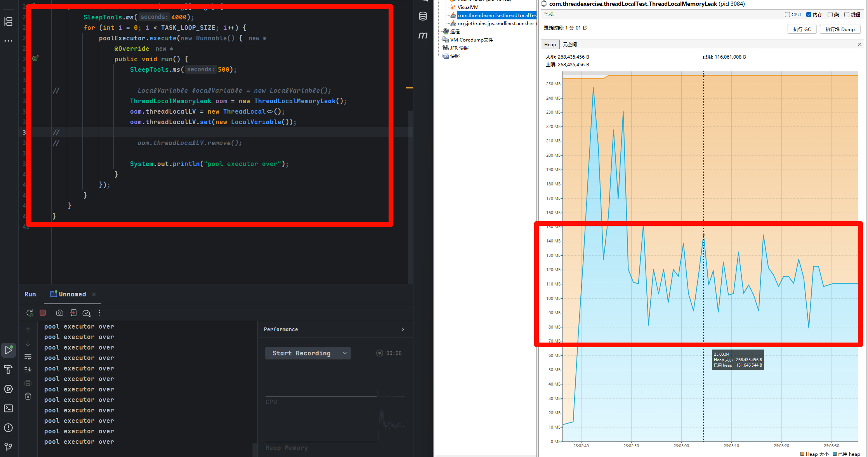Toggle soft-wrap in the console output

(x=28, y=357)
